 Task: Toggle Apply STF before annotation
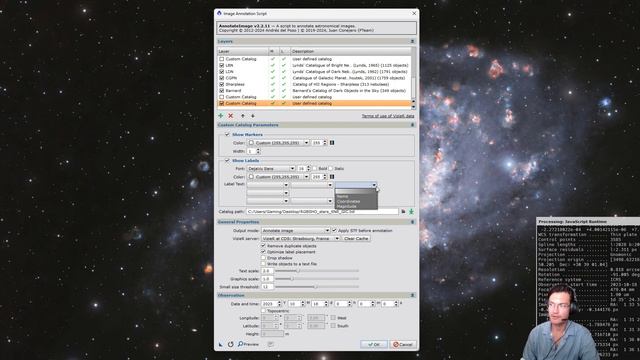335,231
